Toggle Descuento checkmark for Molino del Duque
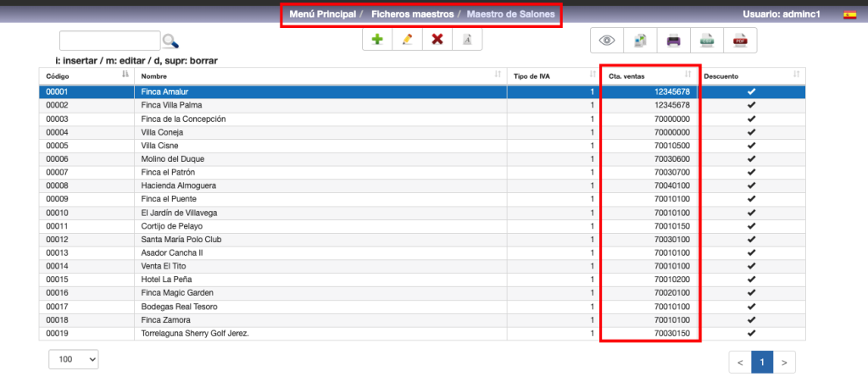 pyautogui.click(x=751, y=158)
